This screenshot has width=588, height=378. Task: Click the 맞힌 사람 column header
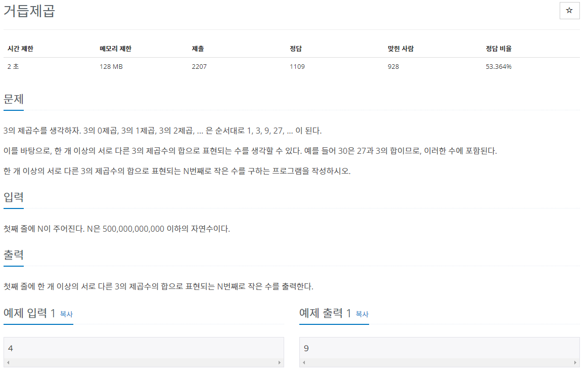click(400, 49)
